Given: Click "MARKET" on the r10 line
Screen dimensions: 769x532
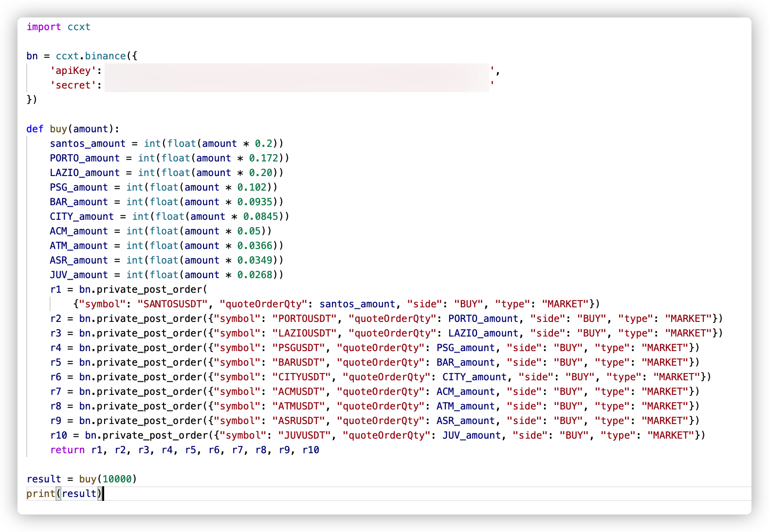Looking at the screenshot, I should click(671, 435).
